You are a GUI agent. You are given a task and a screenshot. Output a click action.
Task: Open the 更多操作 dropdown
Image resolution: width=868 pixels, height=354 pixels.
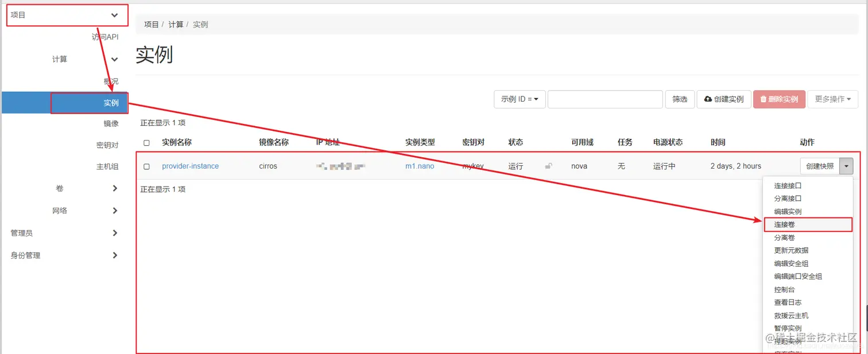tap(832, 99)
